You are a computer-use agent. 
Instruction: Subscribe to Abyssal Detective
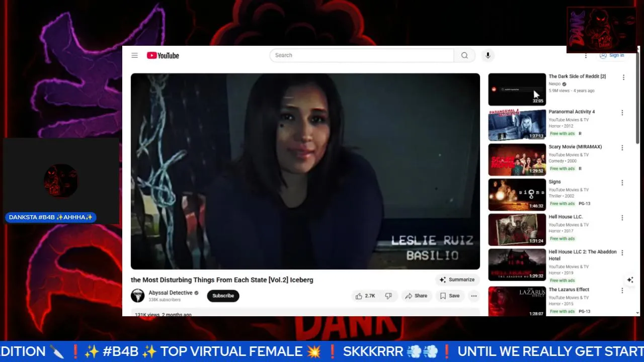pyautogui.click(x=223, y=296)
